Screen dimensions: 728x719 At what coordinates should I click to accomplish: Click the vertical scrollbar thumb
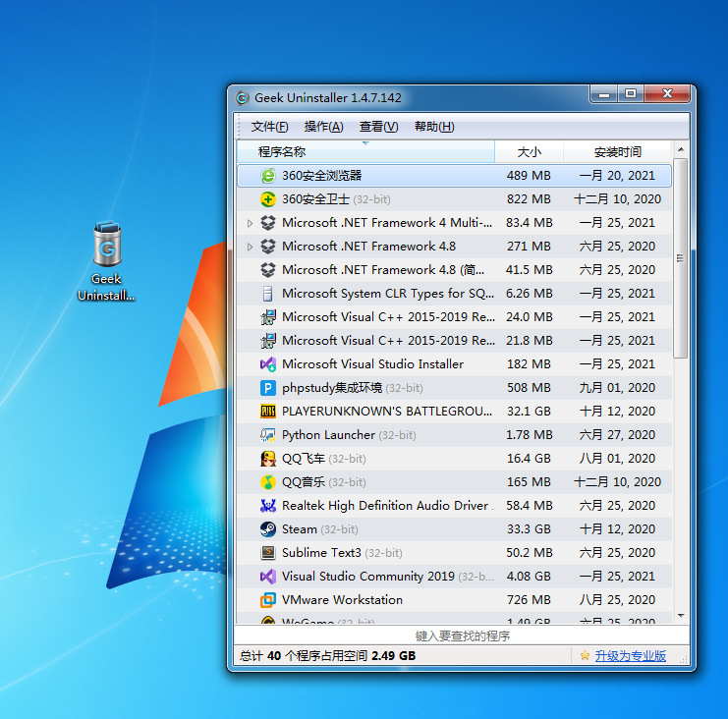click(681, 258)
